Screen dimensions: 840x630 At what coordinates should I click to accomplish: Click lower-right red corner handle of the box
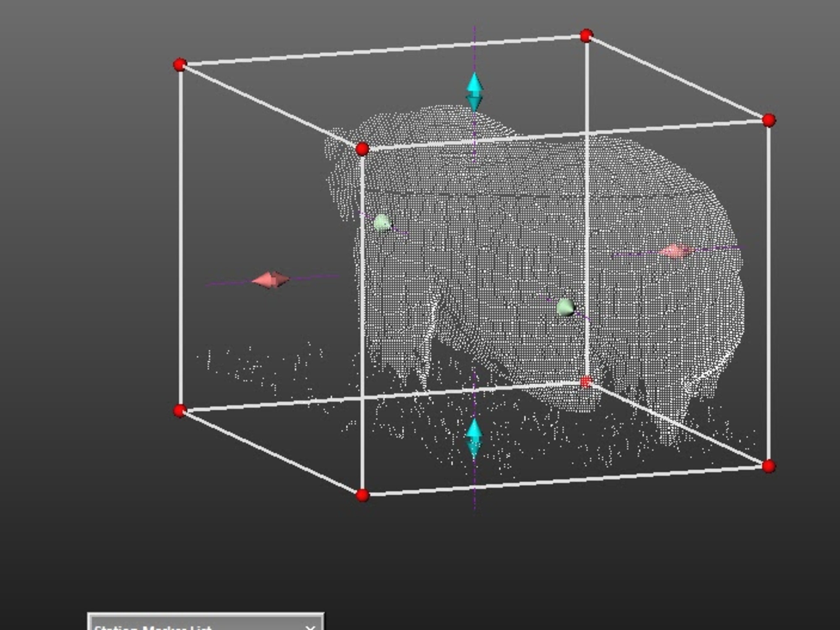pyautogui.click(x=769, y=466)
